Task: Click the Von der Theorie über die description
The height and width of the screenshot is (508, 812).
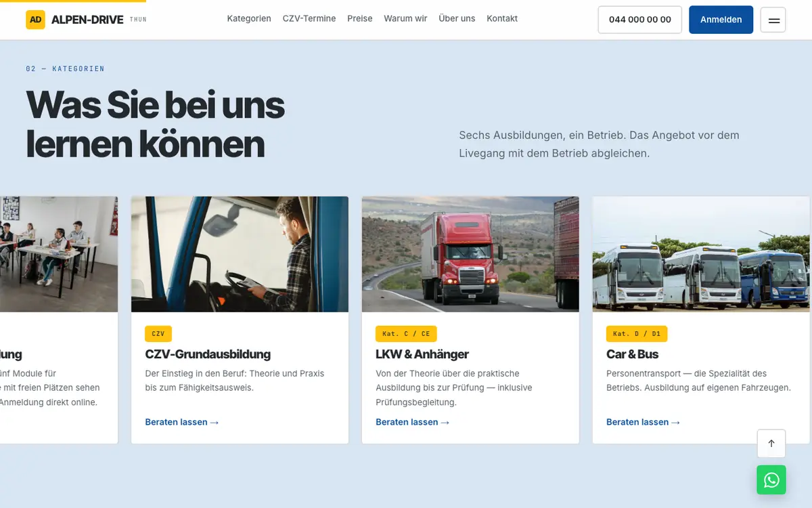Action: [x=454, y=387]
